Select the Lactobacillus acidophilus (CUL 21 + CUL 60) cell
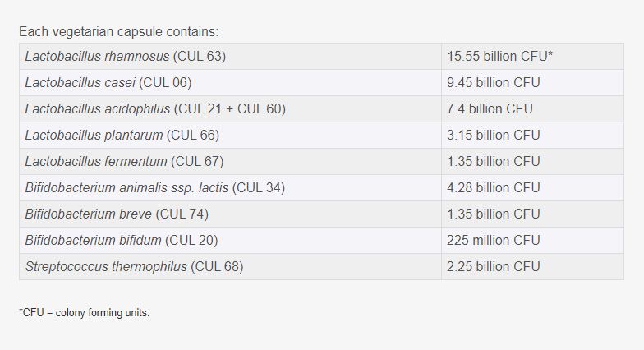This screenshot has height=350, width=644. click(x=155, y=109)
